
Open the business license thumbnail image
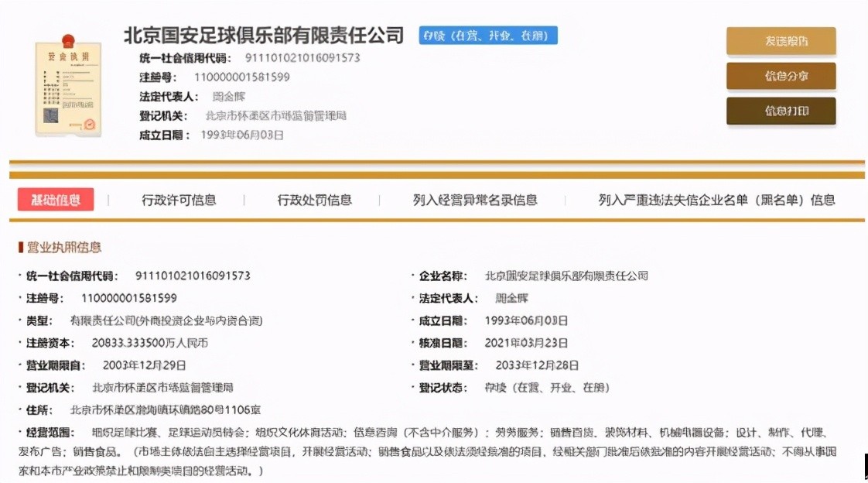coord(68,85)
